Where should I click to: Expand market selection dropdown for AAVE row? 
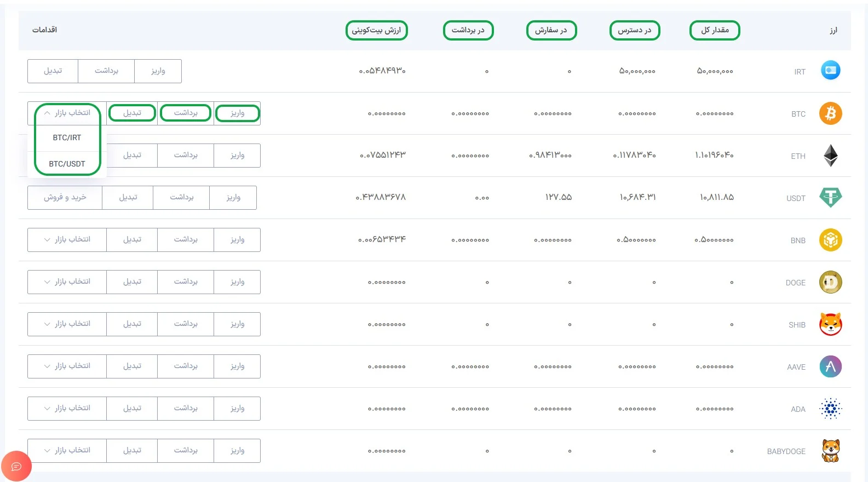click(x=67, y=366)
